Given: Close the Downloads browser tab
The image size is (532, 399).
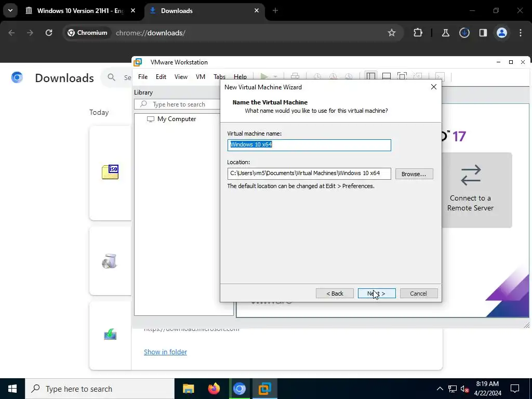Looking at the screenshot, I should (x=257, y=10).
